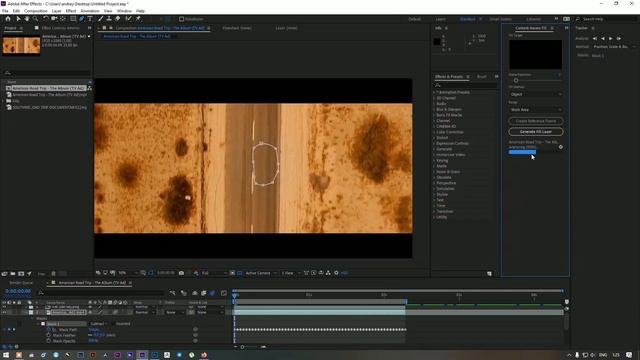Open the Composition menu
Screen dimensions: 640x360
[36, 11]
